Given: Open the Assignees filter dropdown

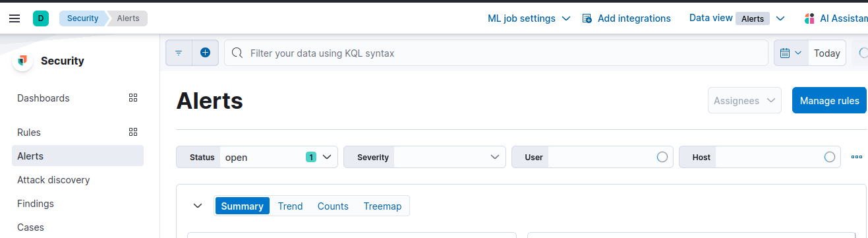Looking at the screenshot, I should tap(745, 100).
